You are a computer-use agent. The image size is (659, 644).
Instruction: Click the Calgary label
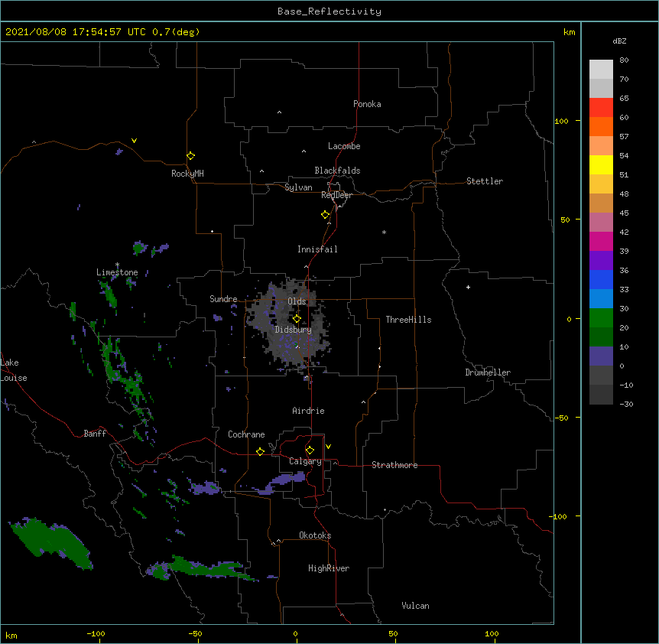305,461
